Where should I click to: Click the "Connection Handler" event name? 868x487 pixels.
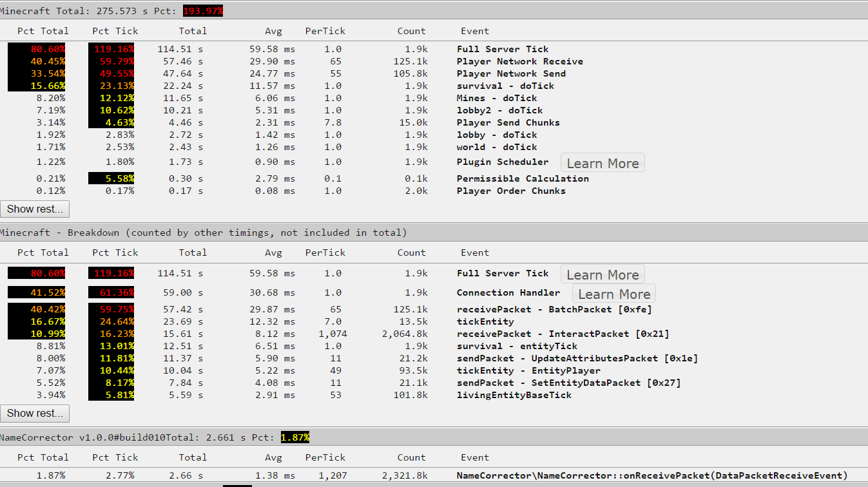pyautogui.click(x=508, y=292)
